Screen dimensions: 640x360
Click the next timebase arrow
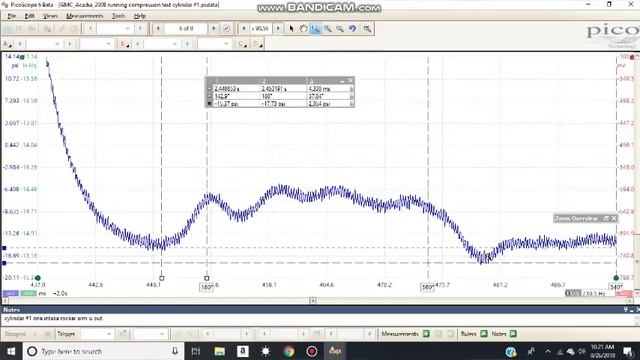point(140,29)
